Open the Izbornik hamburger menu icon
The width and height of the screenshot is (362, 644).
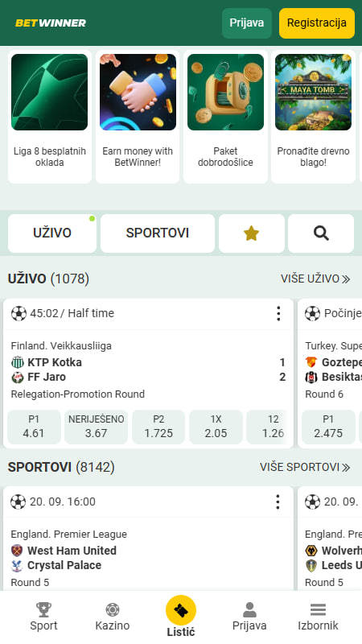click(318, 609)
